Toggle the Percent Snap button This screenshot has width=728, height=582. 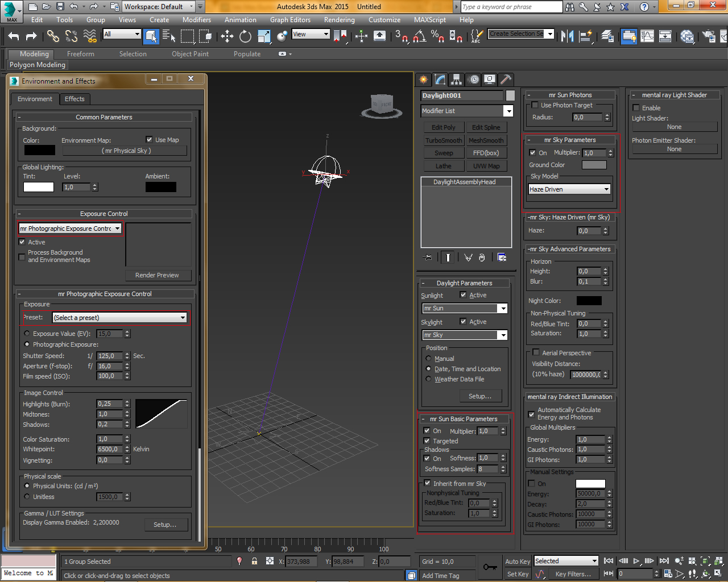point(437,36)
